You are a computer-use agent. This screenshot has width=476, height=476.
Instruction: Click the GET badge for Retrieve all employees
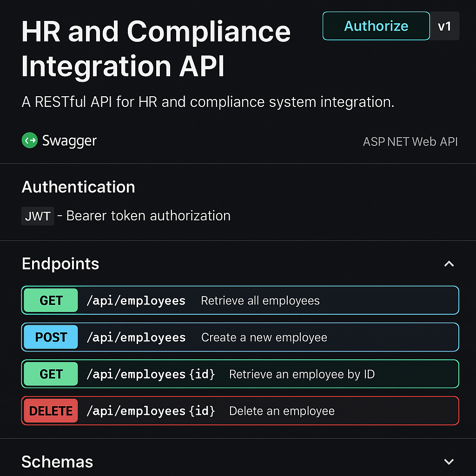[51, 300]
